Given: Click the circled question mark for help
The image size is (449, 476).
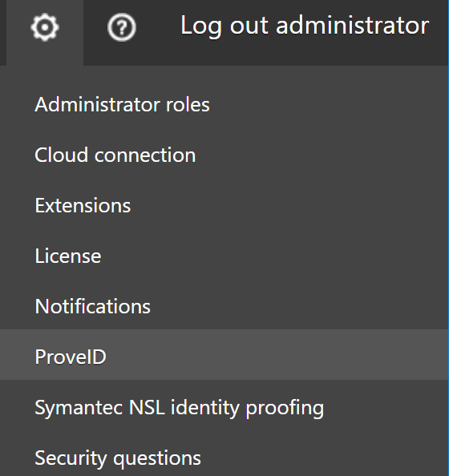Looking at the screenshot, I should [x=122, y=27].
